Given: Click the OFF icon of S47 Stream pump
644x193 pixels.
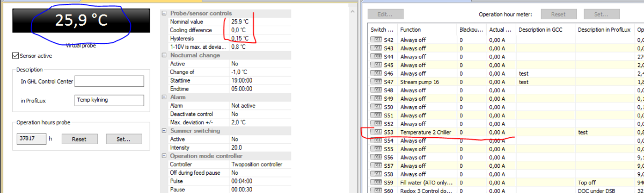Looking at the screenshot, I should (376, 81).
